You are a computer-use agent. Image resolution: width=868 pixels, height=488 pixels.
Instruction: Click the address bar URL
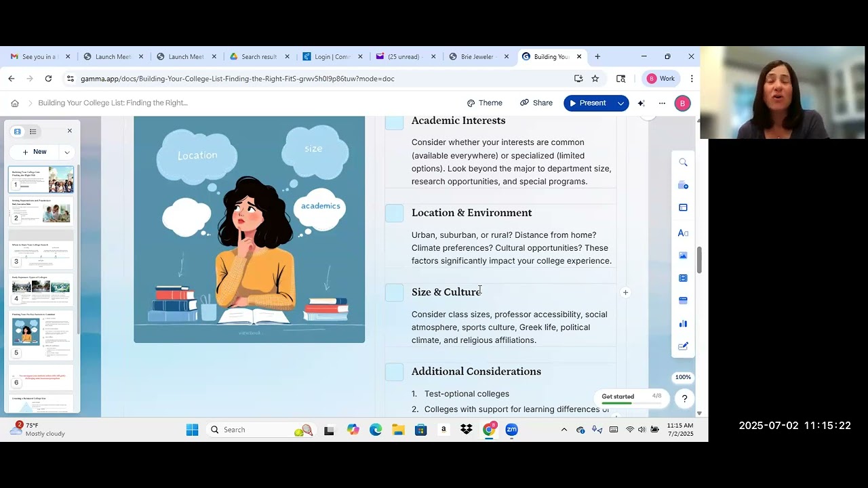(237, 79)
